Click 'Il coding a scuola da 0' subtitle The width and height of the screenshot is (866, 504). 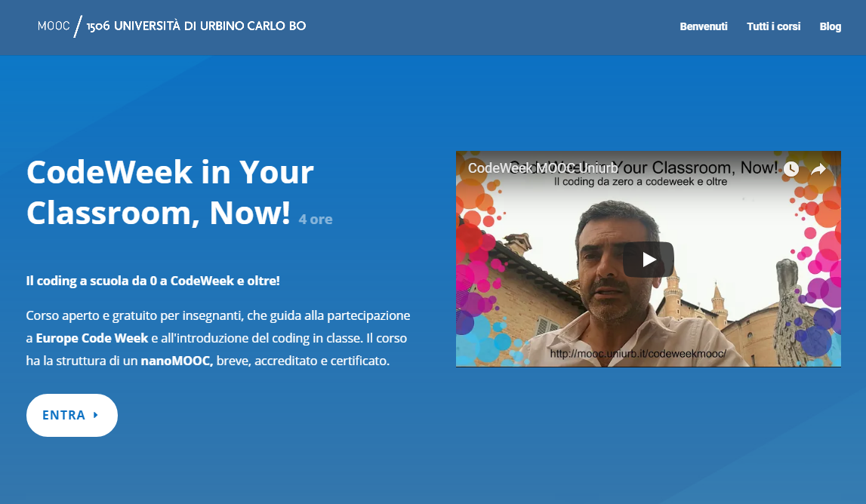coord(153,281)
